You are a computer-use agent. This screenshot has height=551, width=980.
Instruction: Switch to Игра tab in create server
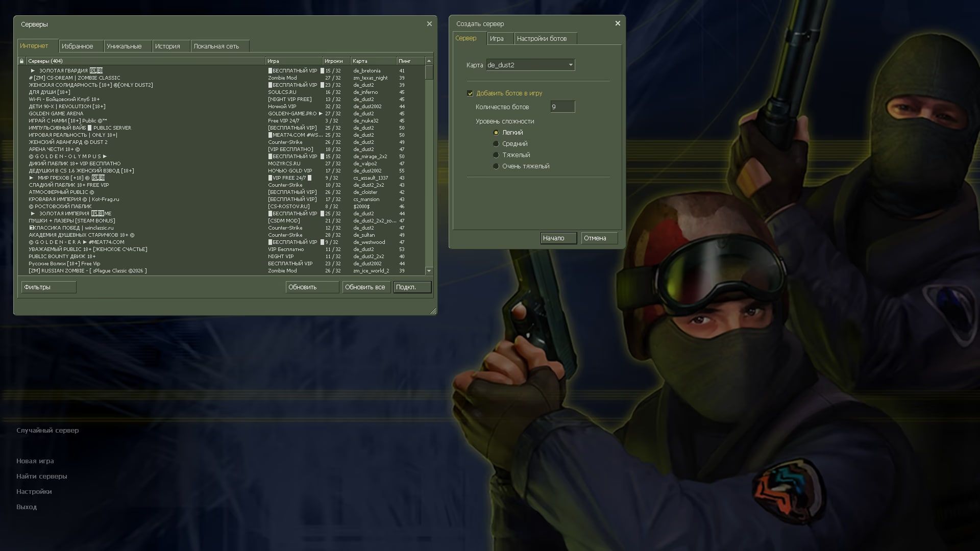[500, 38]
